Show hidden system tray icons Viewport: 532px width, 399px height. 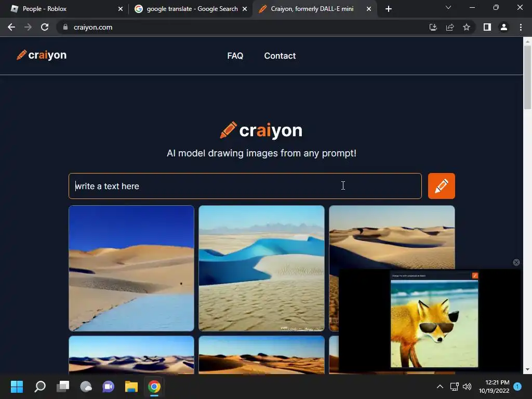coord(440,387)
